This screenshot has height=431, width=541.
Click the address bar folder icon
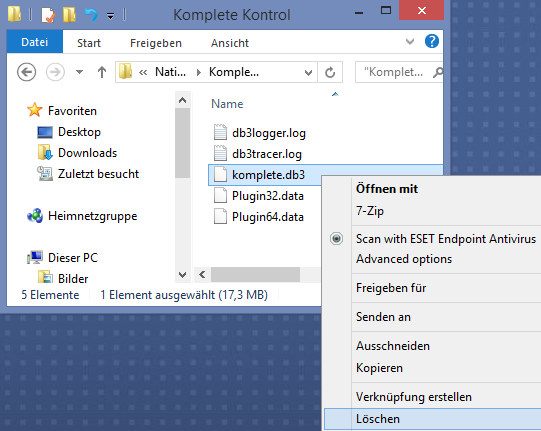pos(125,71)
